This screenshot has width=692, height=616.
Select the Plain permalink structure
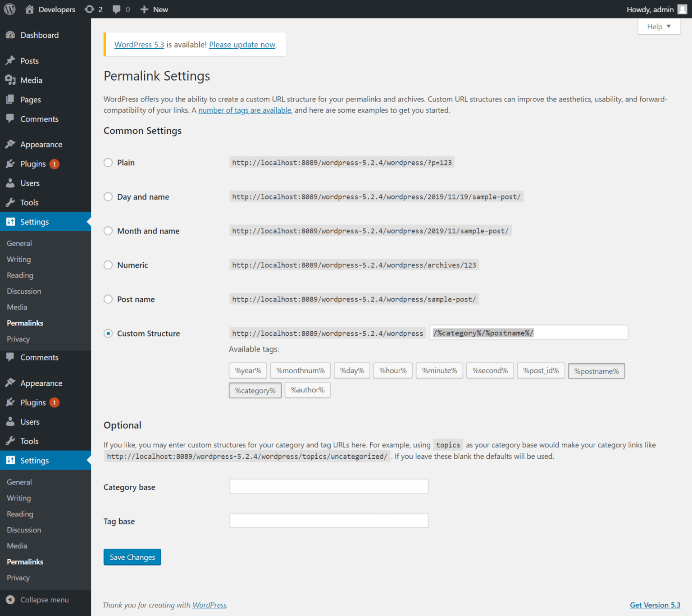[108, 162]
